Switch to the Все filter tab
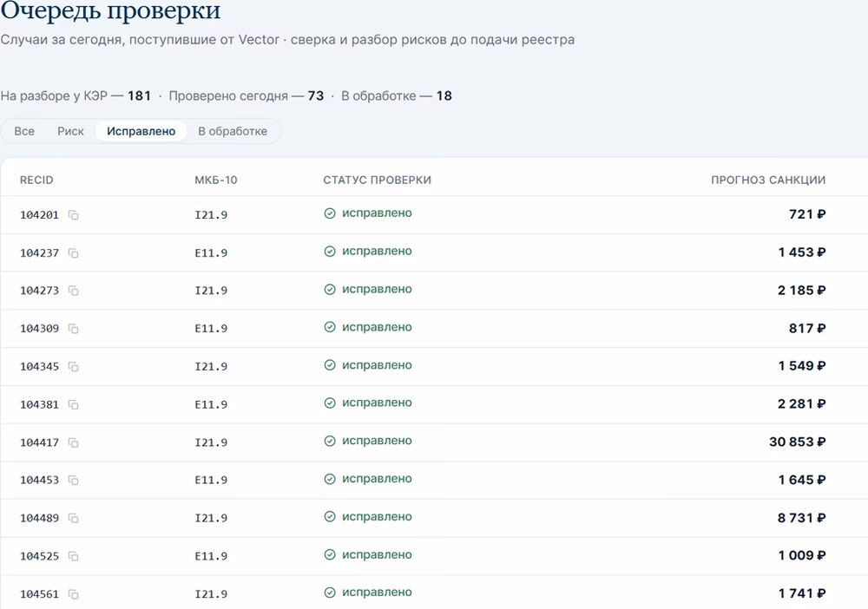Image resolution: width=868 pixels, height=609 pixels. coord(24,132)
